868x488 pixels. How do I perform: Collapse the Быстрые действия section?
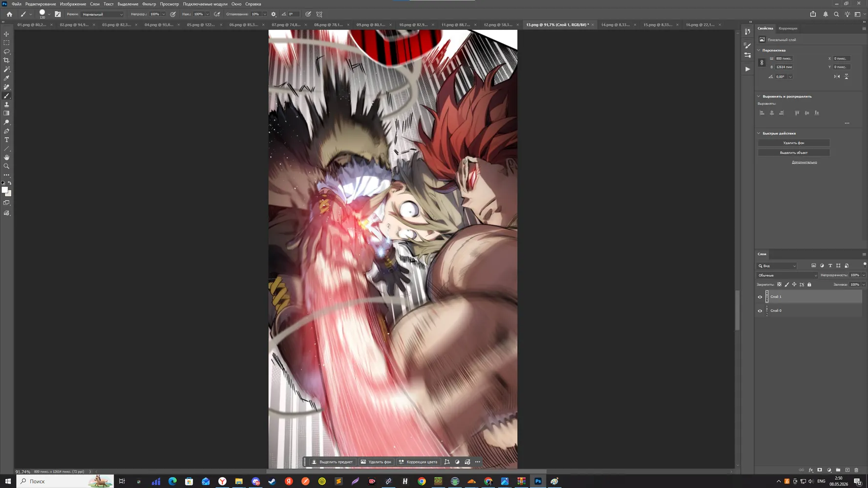pos(759,133)
